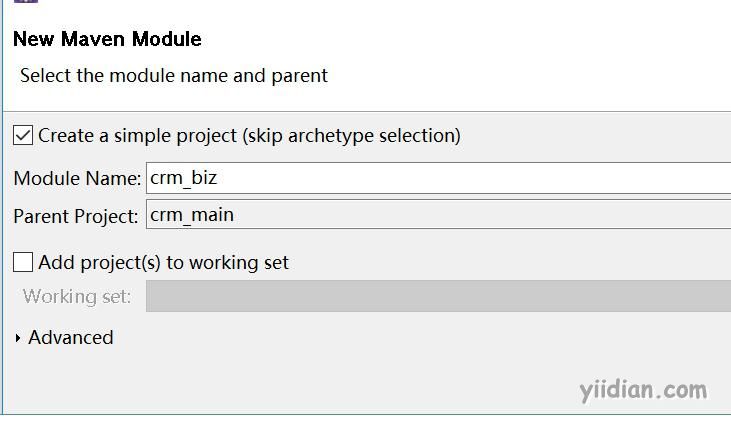Click the purple Maven wizard icon at top
This screenshot has height=423, width=731.
coord(26,1)
